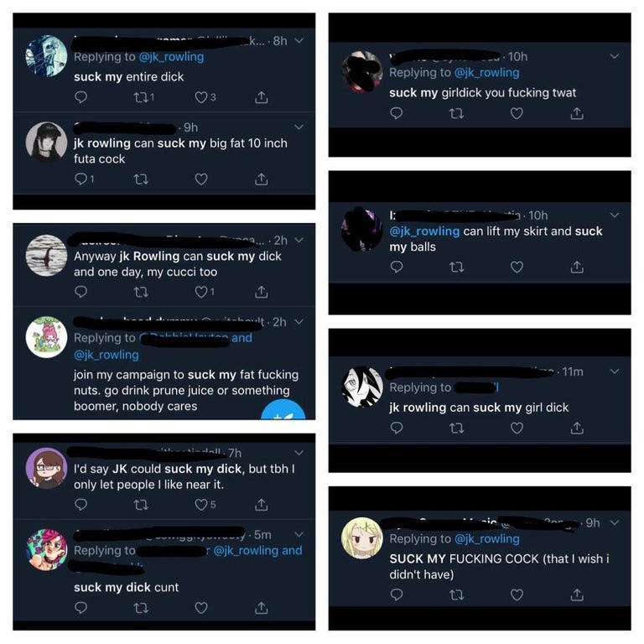The image size is (644, 644).
Task: Reply to the "SUCK MY FUCKING COCK" tweet
Action: click(397, 595)
